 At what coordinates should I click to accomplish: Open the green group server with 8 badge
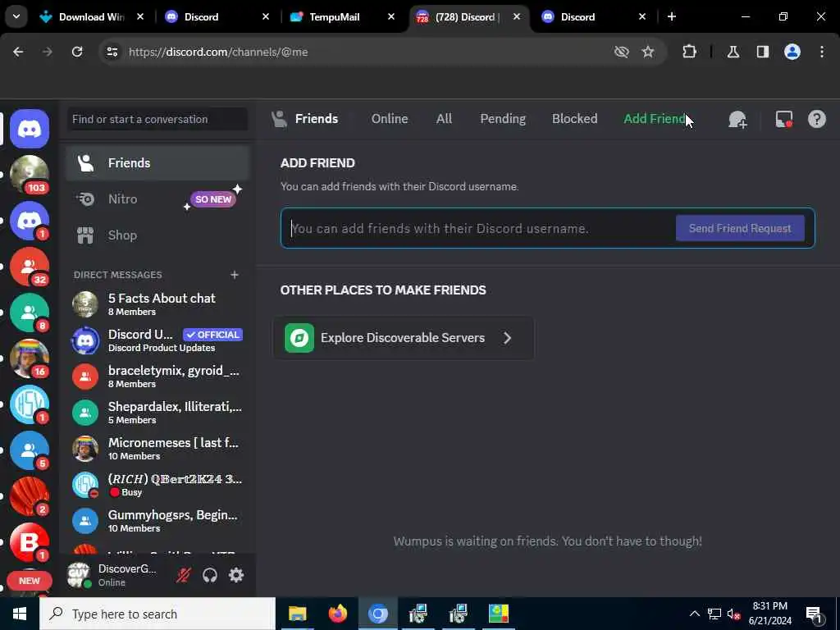[30, 313]
